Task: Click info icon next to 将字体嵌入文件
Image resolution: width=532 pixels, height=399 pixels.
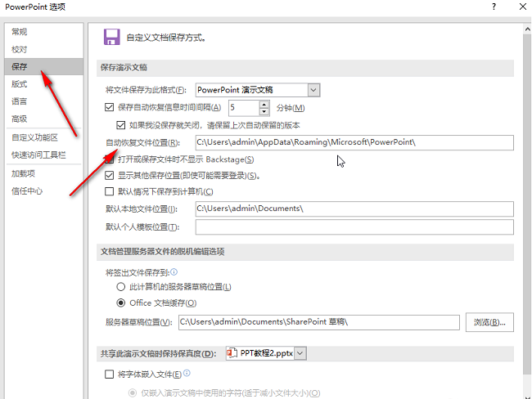Action: (187, 373)
